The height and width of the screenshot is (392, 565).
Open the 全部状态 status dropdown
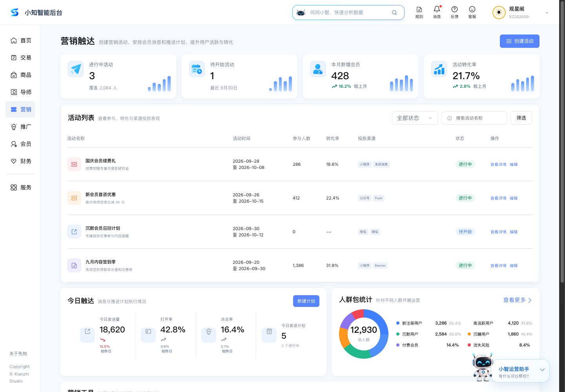click(x=415, y=118)
